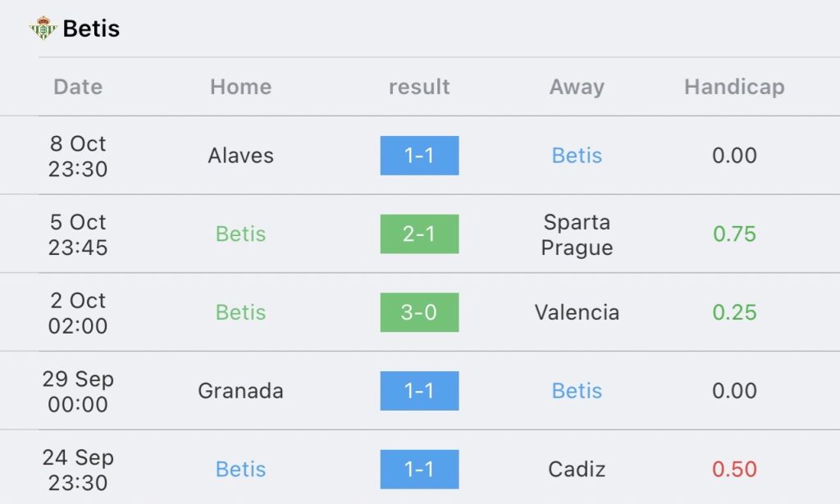The width and height of the screenshot is (840, 504).
Task: Open Valencia team link
Action: pos(577,312)
